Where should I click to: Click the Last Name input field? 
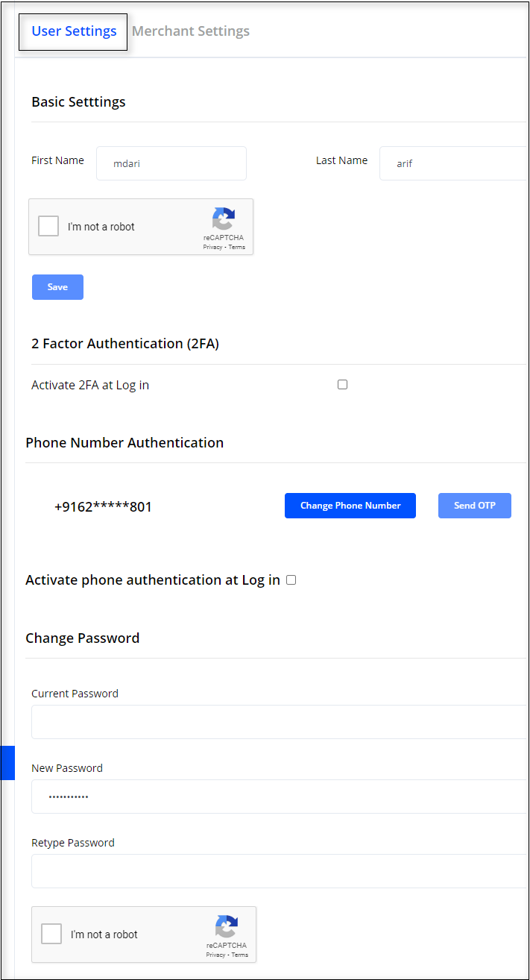452,163
